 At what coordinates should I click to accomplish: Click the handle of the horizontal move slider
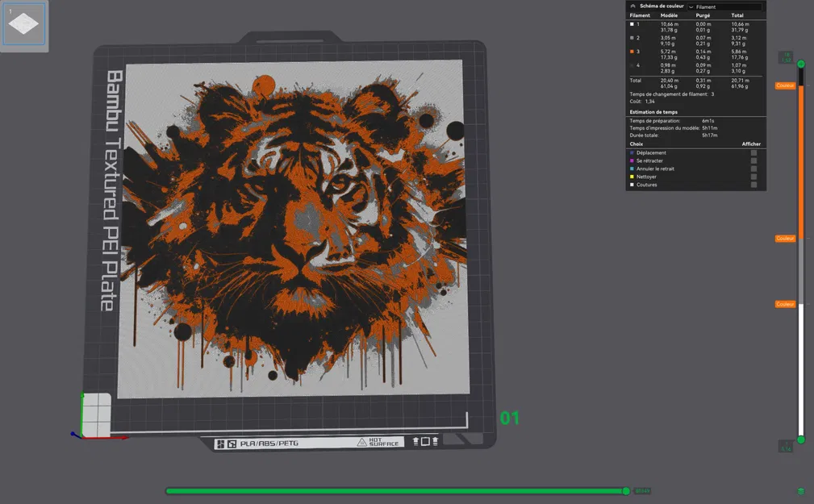[626, 491]
